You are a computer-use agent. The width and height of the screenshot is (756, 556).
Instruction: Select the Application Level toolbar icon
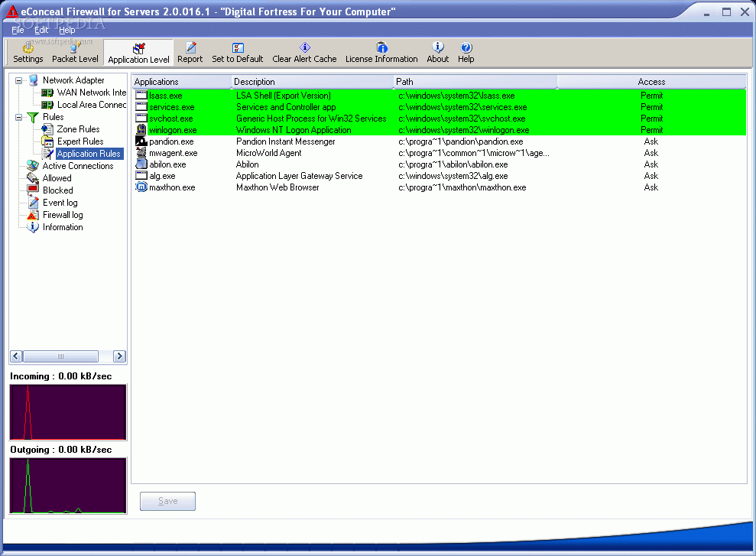[x=139, y=48]
